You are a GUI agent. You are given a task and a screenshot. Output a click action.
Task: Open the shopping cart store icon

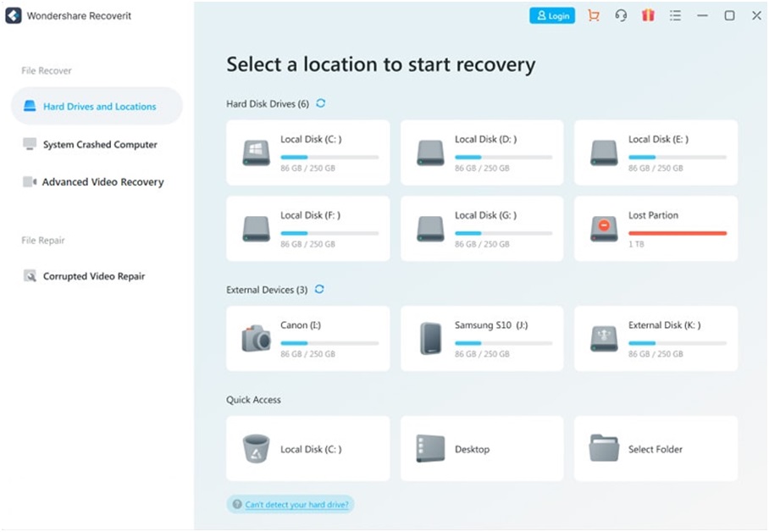tap(594, 15)
